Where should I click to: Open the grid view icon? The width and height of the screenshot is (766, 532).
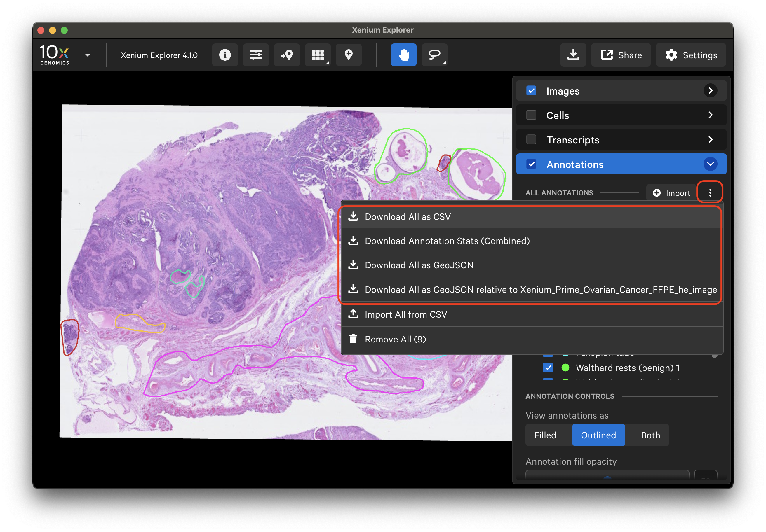click(318, 55)
